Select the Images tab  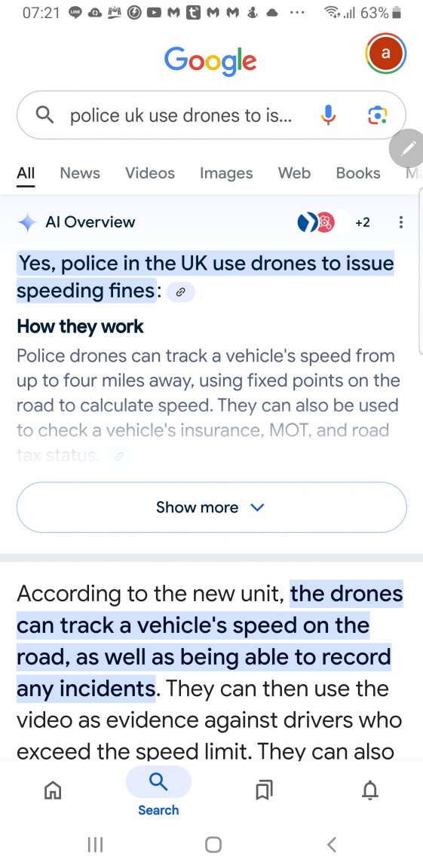point(226,173)
